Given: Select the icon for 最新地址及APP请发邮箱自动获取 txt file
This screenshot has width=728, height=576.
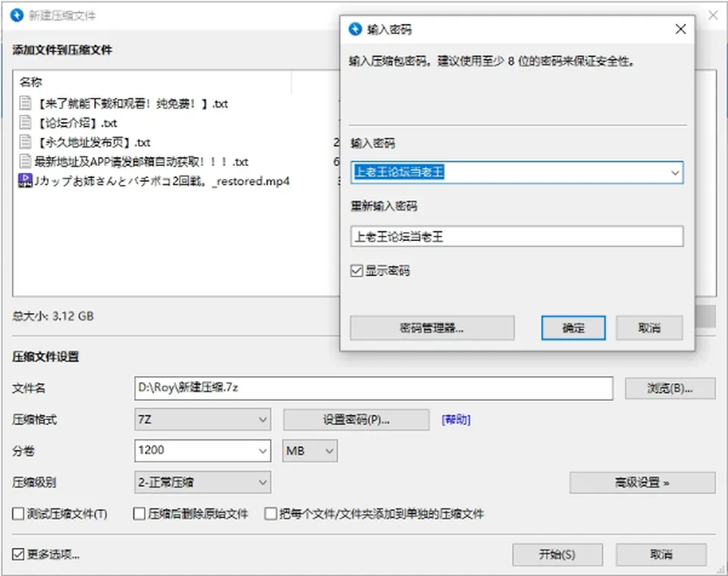Looking at the screenshot, I should 26,161.
